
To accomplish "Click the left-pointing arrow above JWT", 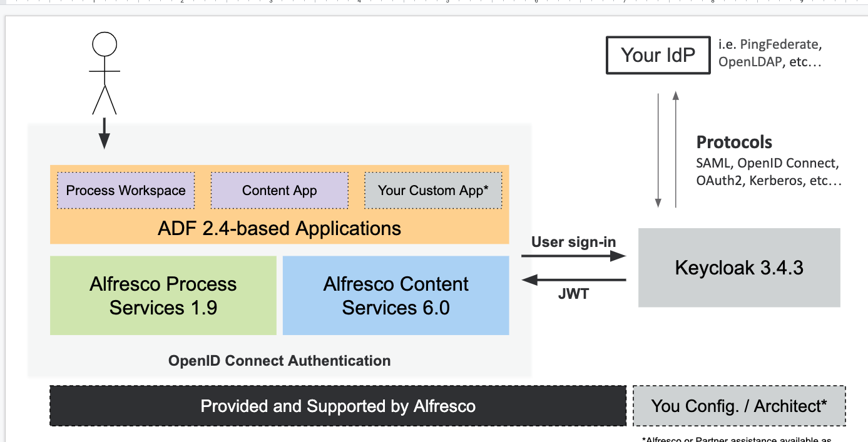I will [x=574, y=279].
